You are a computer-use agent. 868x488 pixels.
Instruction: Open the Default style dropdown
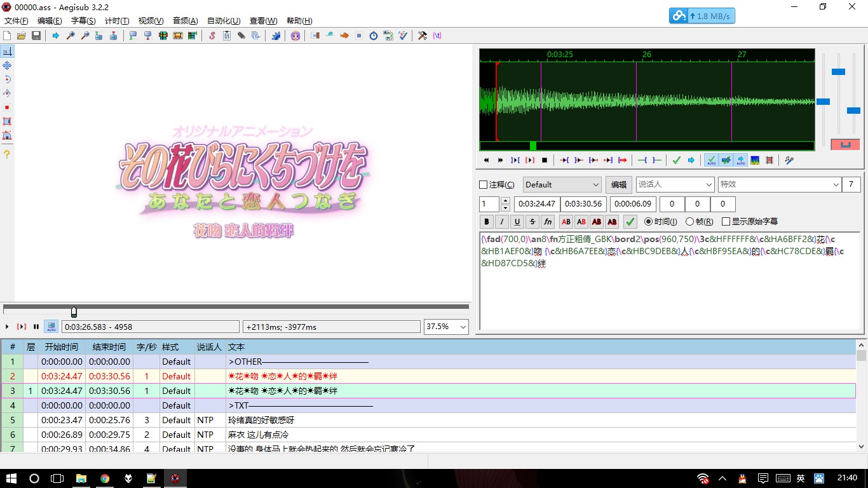click(562, 184)
